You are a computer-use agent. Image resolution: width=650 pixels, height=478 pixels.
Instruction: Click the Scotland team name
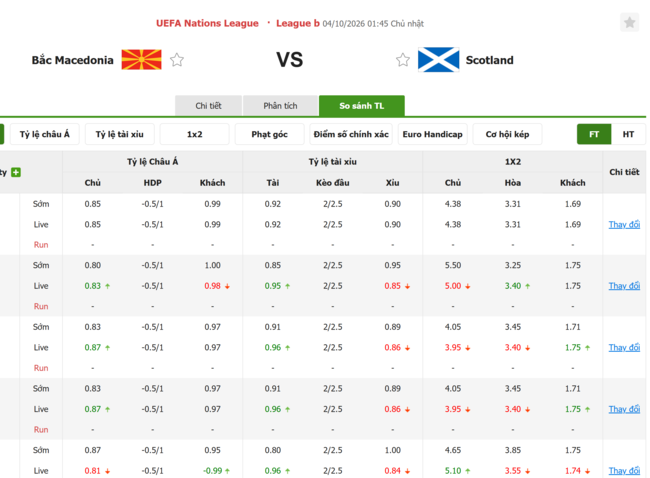[490, 60]
